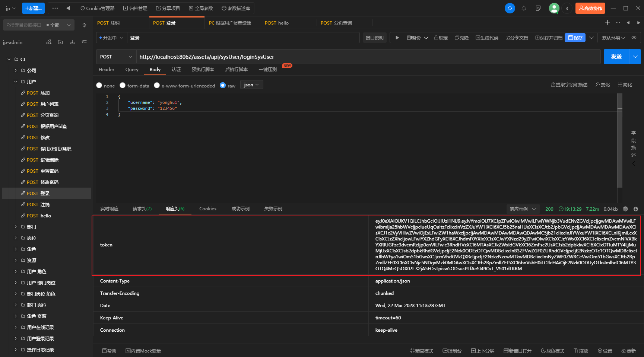
Task: Click the collapse-all list icon for jp-admin
Action: [84, 42]
